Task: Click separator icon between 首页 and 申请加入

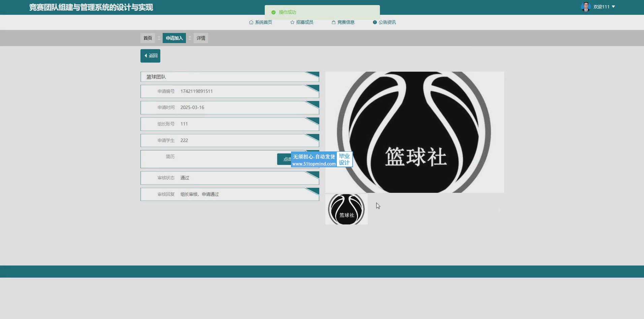Action: click(159, 38)
